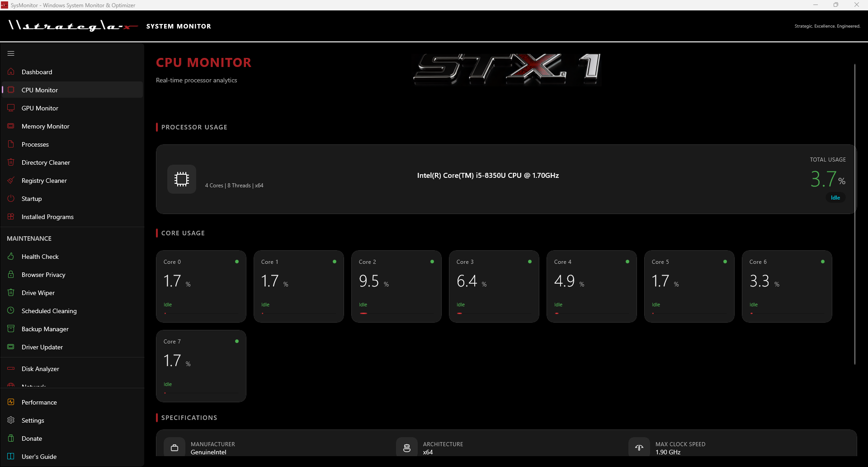Click the CPU chip icon in Processor Usage
Viewport: 868px width, 467px height.
click(x=181, y=179)
